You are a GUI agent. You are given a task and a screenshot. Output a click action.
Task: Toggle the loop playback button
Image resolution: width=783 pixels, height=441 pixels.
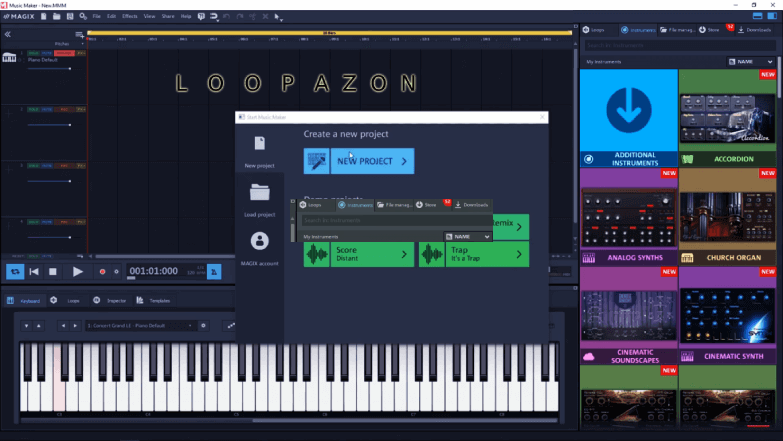coord(15,272)
